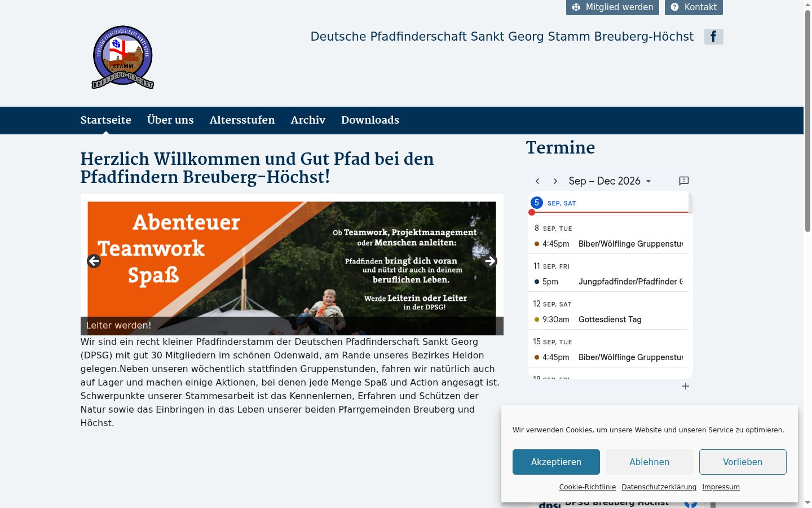Decline cookies with Ablehnen
This screenshot has width=812, height=508.
(650, 462)
